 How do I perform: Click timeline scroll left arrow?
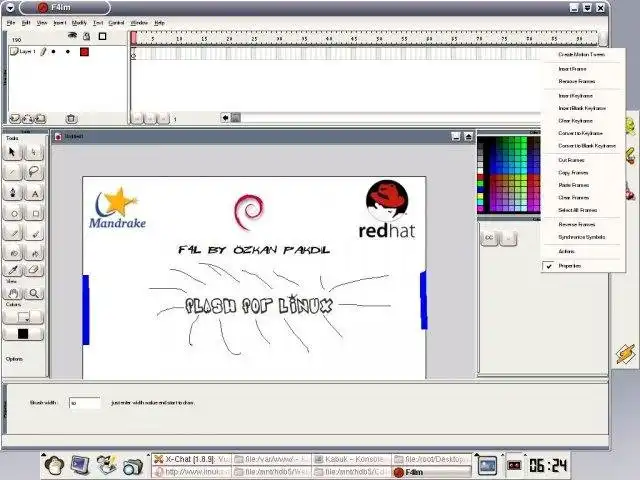225,118
